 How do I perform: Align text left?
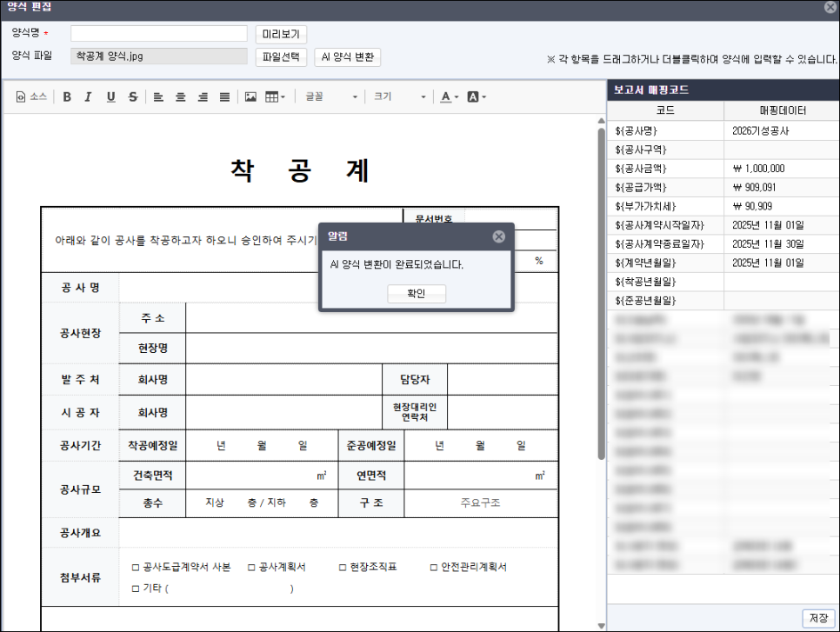pyautogui.click(x=158, y=97)
